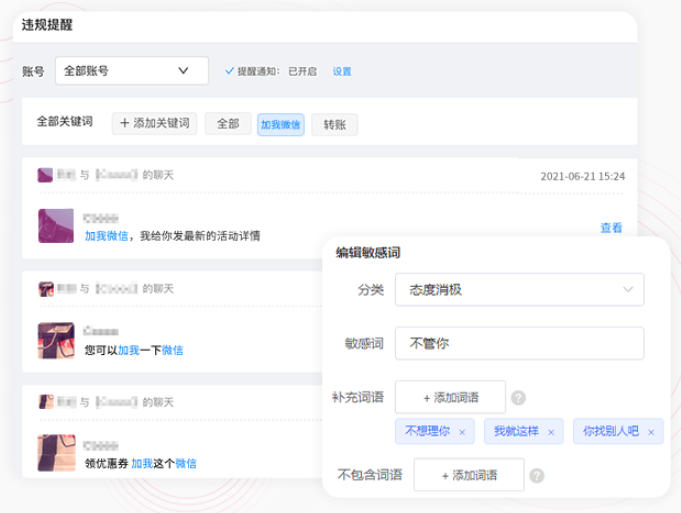The image size is (681, 513).
Task: Click avatar in 领优惠券 message
Action: (56, 453)
